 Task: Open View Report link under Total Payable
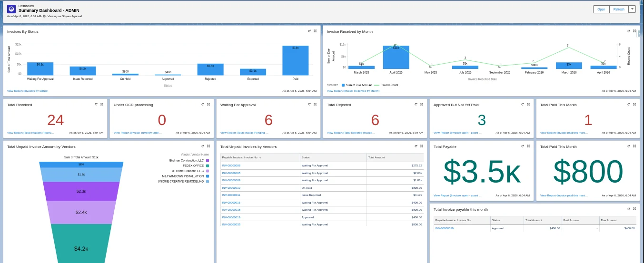457,195
